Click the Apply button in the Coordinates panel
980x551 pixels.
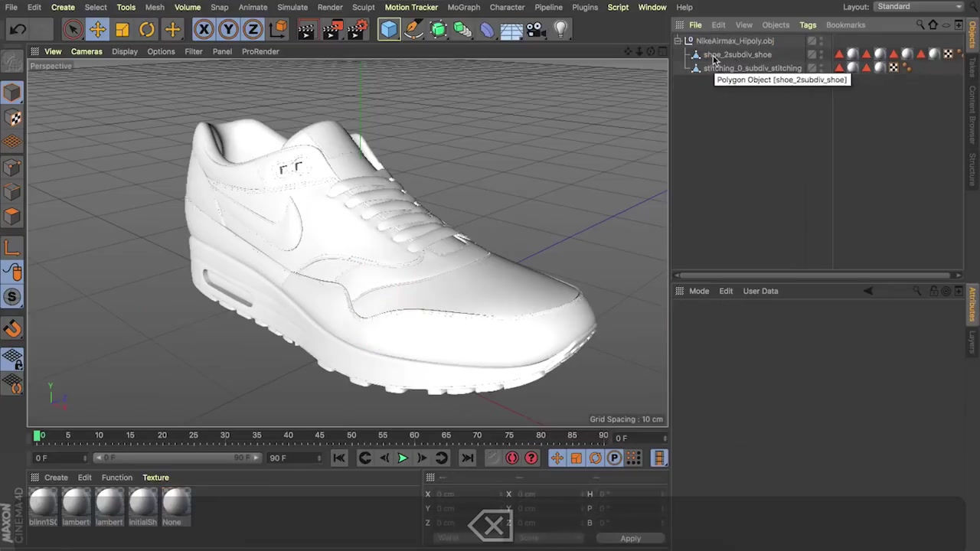[x=630, y=538]
